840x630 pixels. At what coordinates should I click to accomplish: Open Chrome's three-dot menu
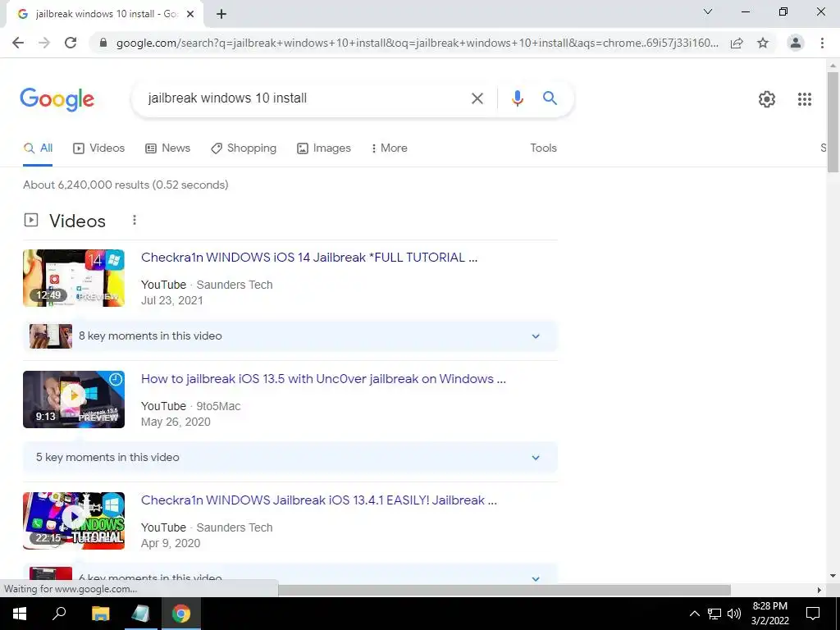(822, 43)
